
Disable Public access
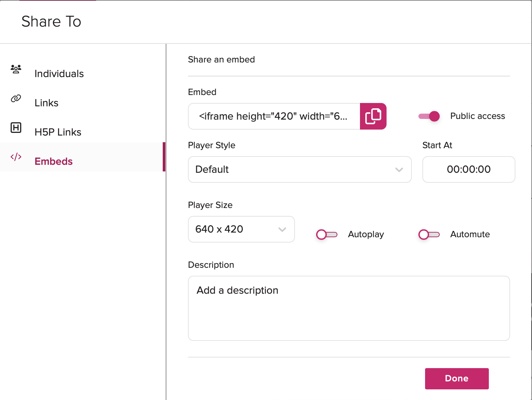pyautogui.click(x=429, y=116)
